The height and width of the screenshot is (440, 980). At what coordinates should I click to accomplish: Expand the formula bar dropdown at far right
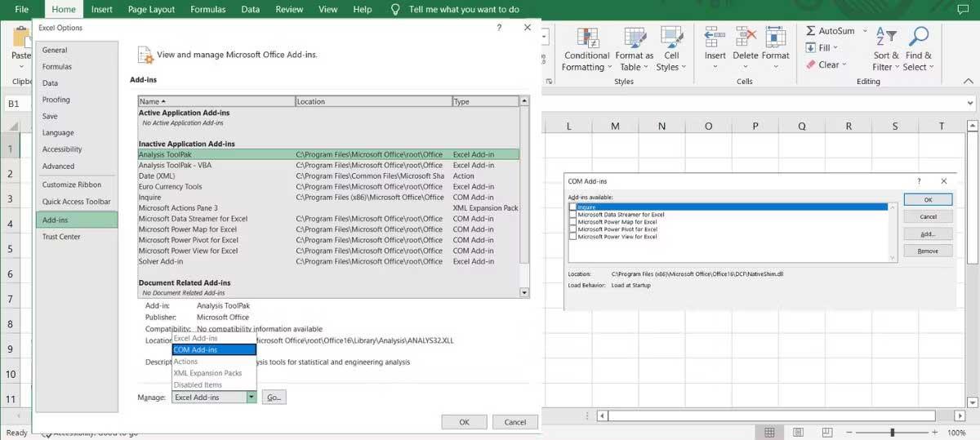tap(970, 104)
